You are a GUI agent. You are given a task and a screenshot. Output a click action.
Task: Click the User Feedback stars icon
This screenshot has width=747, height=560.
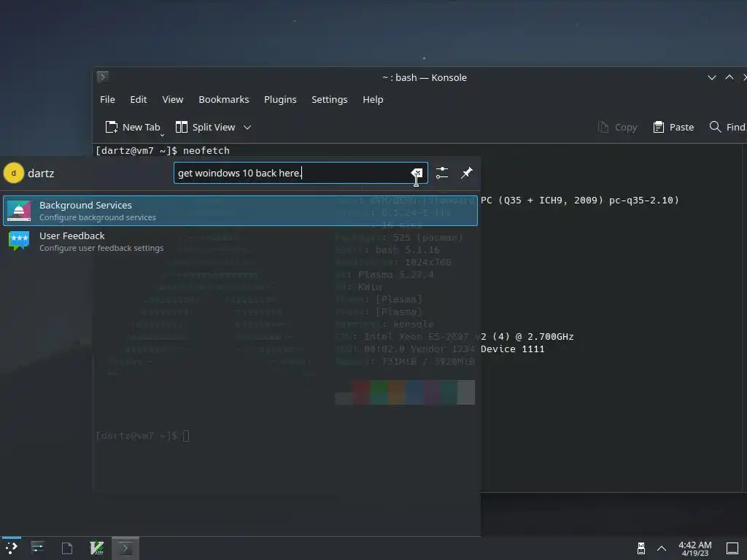19,241
